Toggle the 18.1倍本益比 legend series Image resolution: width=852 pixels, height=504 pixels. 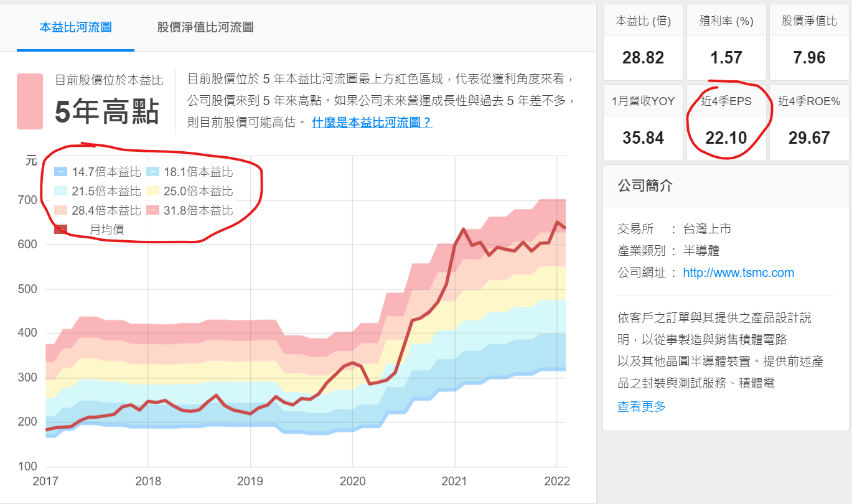coord(190,172)
